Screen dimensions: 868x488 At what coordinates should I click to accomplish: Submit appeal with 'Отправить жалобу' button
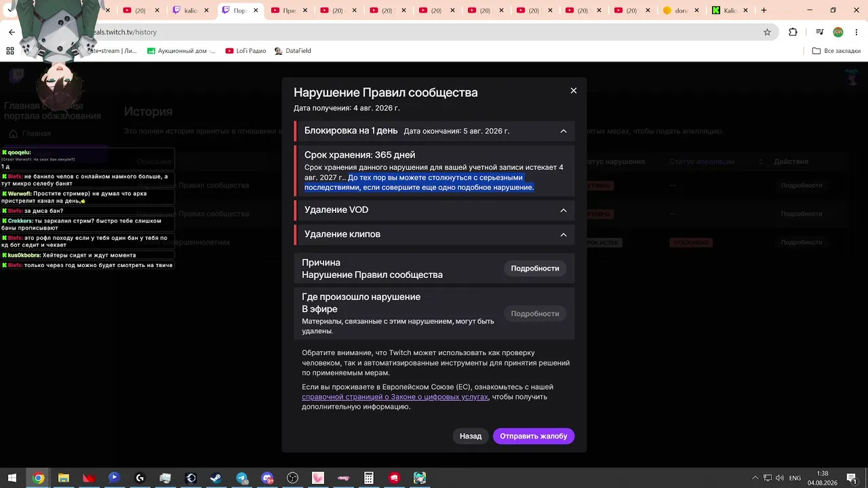[534, 436]
